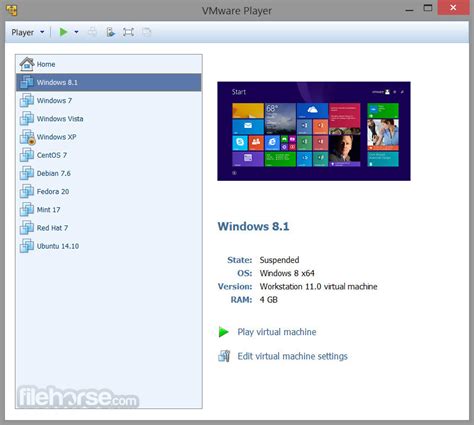Select the Red Hat 7 virtual machine
Viewport: 474px width, 425px height.
tap(109, 228)
